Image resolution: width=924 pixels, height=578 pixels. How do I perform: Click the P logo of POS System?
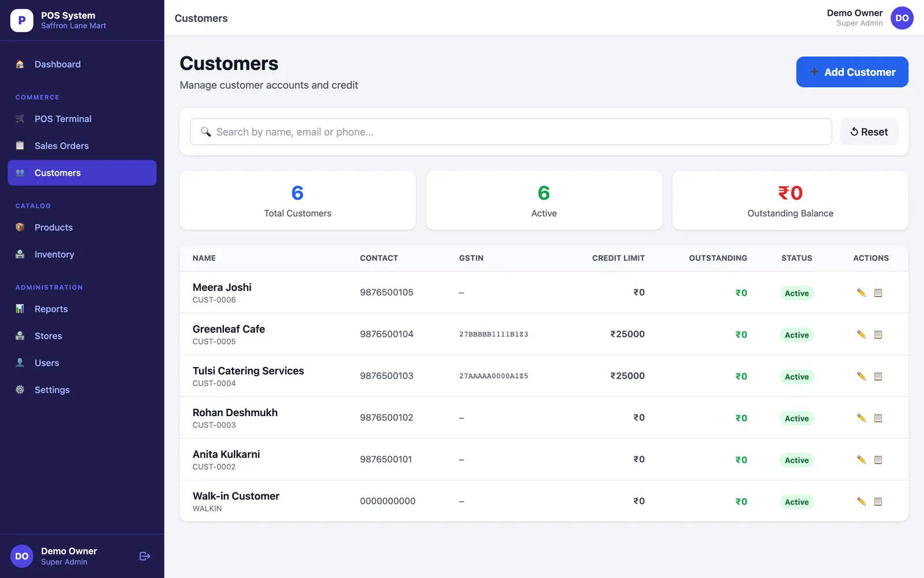click(22, 20)
